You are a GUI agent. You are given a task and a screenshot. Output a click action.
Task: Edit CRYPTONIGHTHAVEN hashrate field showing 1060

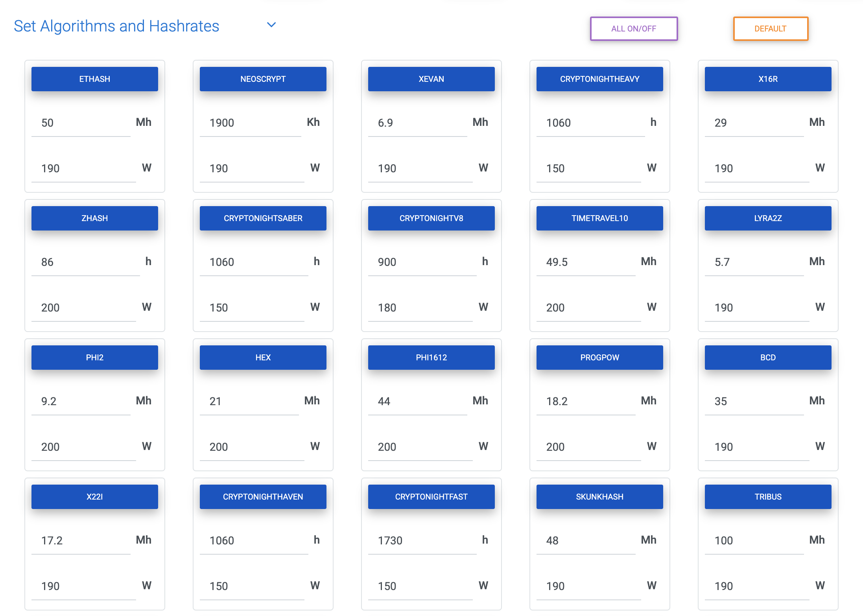(x=254, y=541)
